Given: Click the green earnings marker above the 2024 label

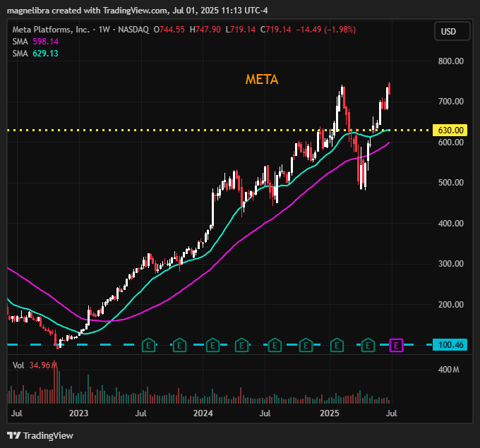Looking at the screenshot, I should coord(212,345).
